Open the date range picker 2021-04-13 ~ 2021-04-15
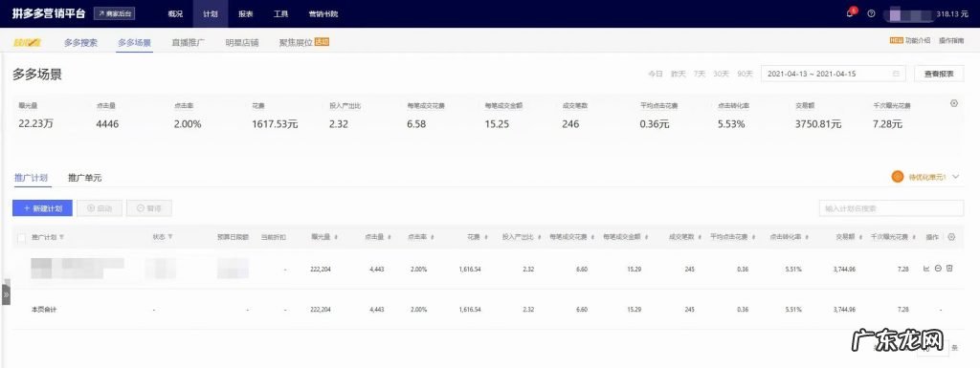The image size is (980, 368). coord(834,74)
